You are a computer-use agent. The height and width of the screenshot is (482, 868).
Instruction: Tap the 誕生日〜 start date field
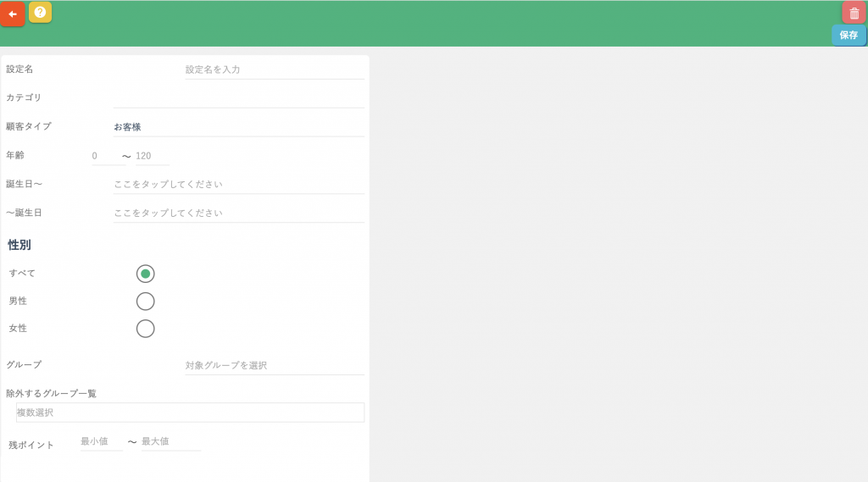(x=238, y=185)
